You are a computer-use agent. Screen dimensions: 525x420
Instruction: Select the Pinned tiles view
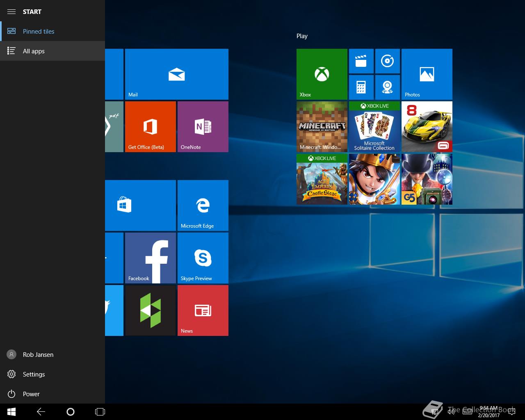click(x=39, y=31)
